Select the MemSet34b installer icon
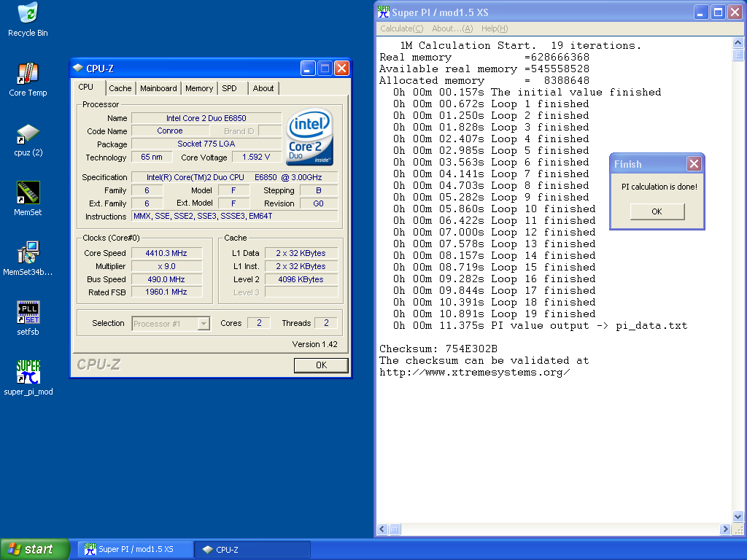This screenshot has width=747, height=560. pos(28,259)
